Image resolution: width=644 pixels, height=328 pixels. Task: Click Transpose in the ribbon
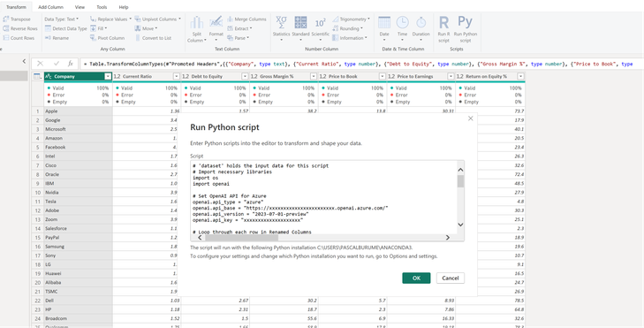click(x=17, y=19)
